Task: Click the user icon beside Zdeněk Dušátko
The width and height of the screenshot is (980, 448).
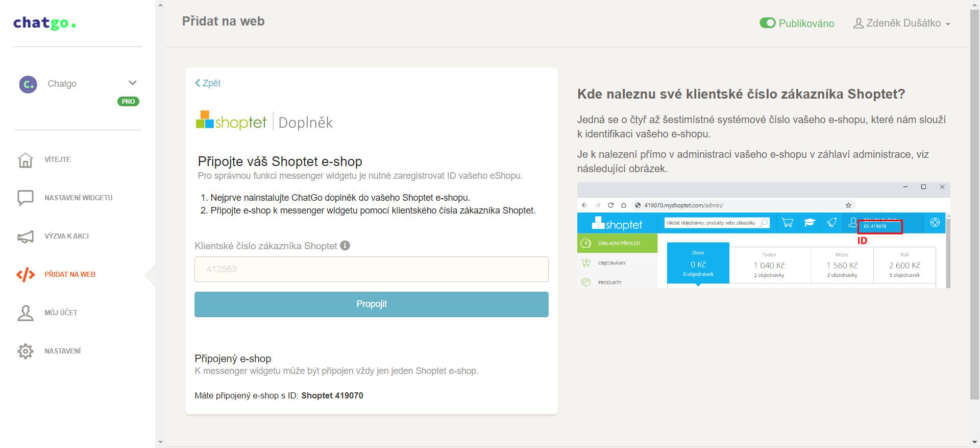Action: (x=859, y=23)
